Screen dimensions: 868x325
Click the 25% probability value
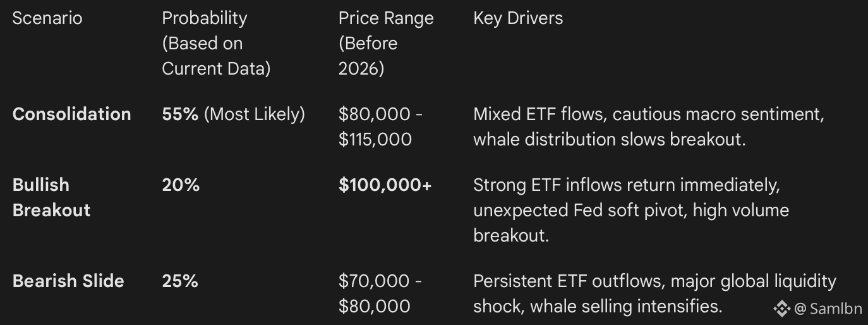point(180,281)
